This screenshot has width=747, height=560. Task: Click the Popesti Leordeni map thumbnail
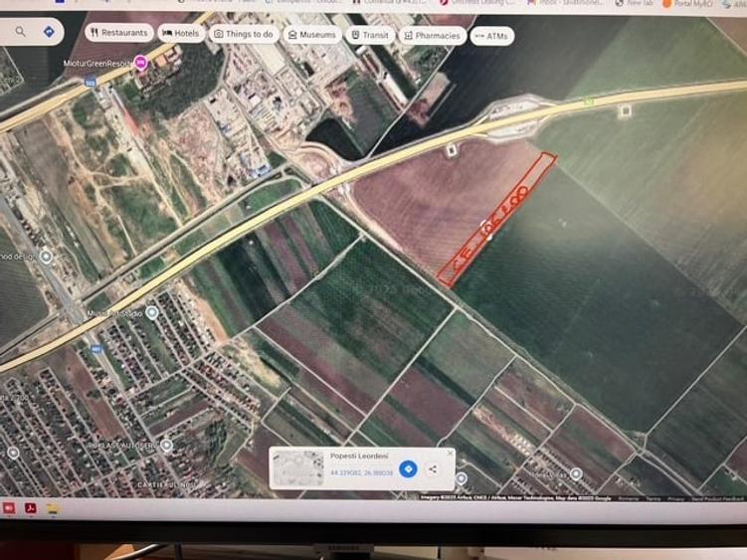(298, 467)
